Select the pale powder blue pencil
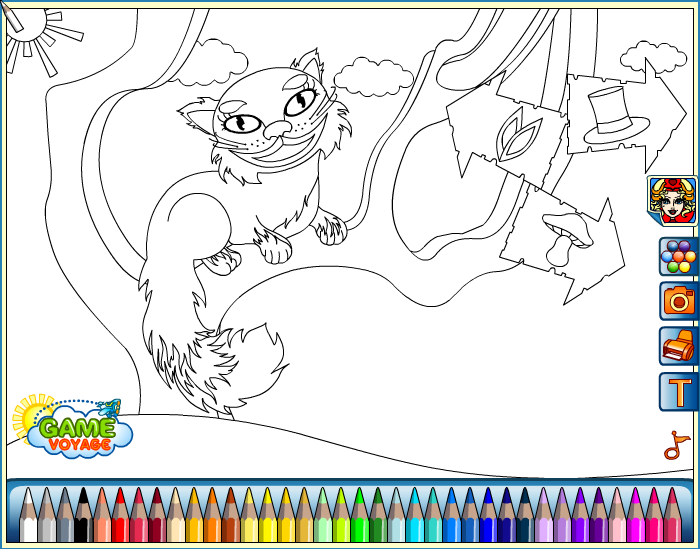The width and height of the screenshot is (700, 550). (396, 515)
